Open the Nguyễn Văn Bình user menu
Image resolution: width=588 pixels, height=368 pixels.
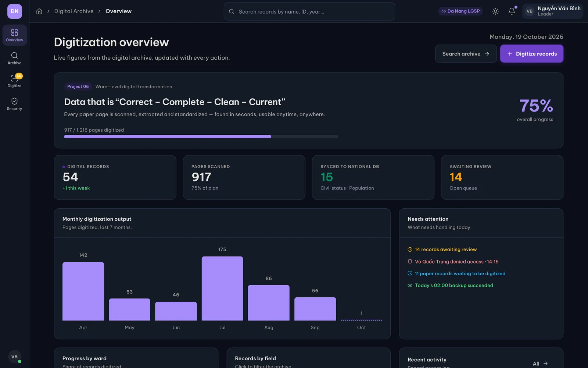(x=553, y=11)
